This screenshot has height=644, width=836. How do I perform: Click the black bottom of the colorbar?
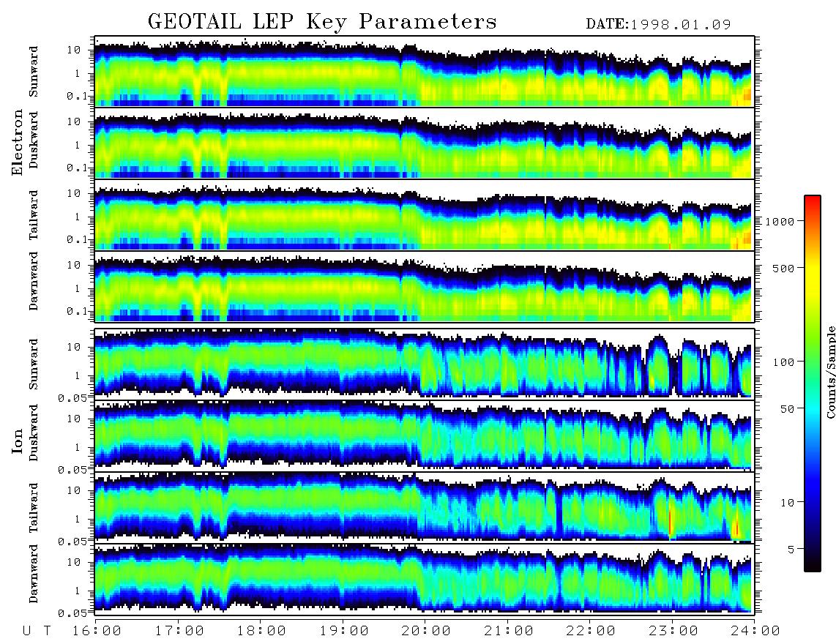tap(813, 564)
